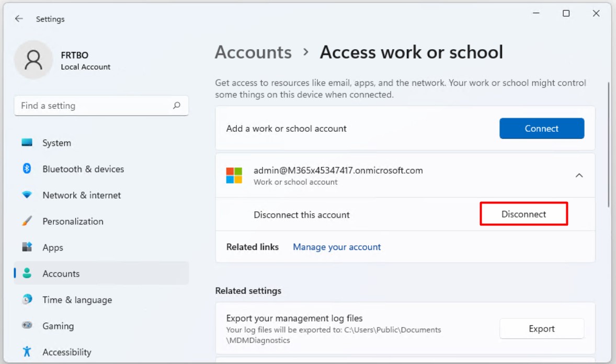616x364 pixels.
Task: Click the Time & language clock icon
Action: (x=27, y=299)
